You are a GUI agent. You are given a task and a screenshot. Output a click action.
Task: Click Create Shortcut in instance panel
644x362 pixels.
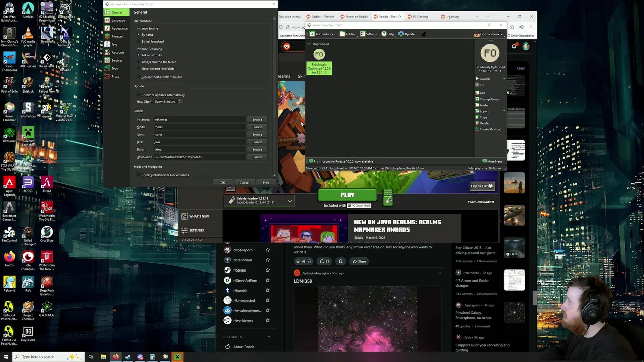point(489,129)
